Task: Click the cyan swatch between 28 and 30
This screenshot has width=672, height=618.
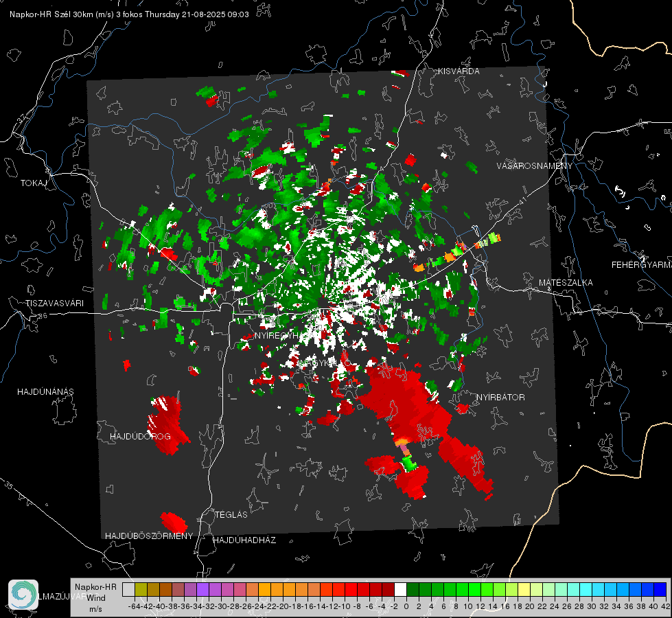Action: (586, 589)
